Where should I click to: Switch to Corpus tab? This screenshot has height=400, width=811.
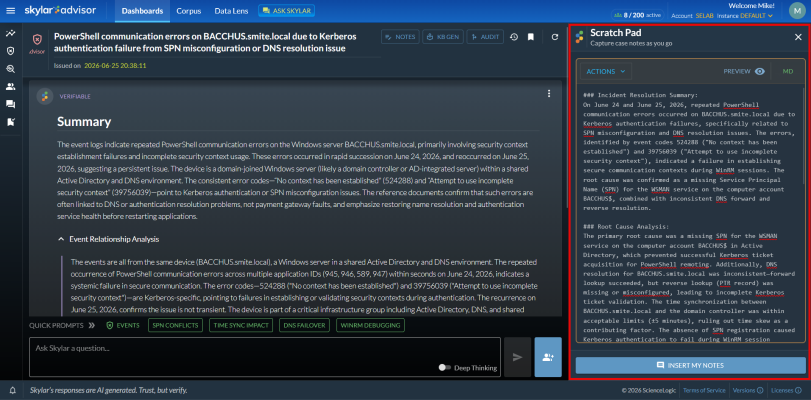tap(189, 11)
